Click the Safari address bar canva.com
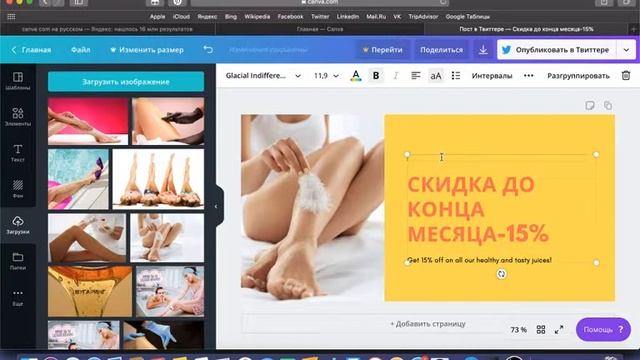The width and height of the screenshot is (640, 360). click(x=320, y=2)
